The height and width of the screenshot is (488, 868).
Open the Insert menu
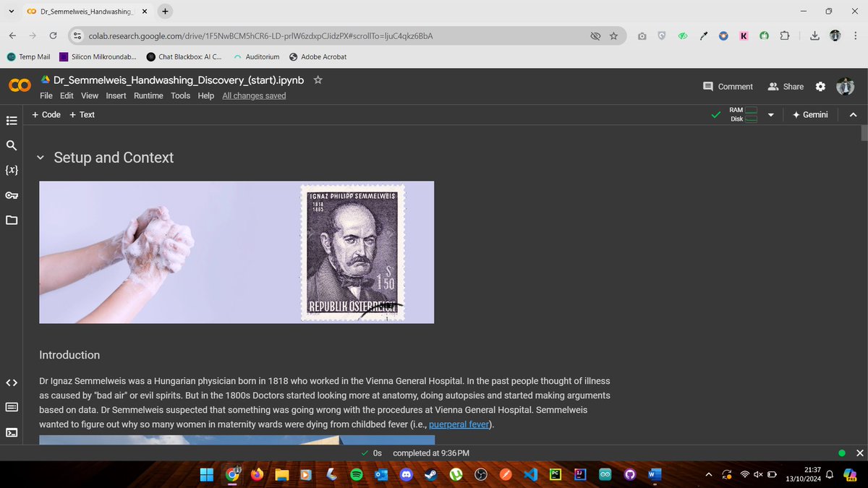(116, 95)
